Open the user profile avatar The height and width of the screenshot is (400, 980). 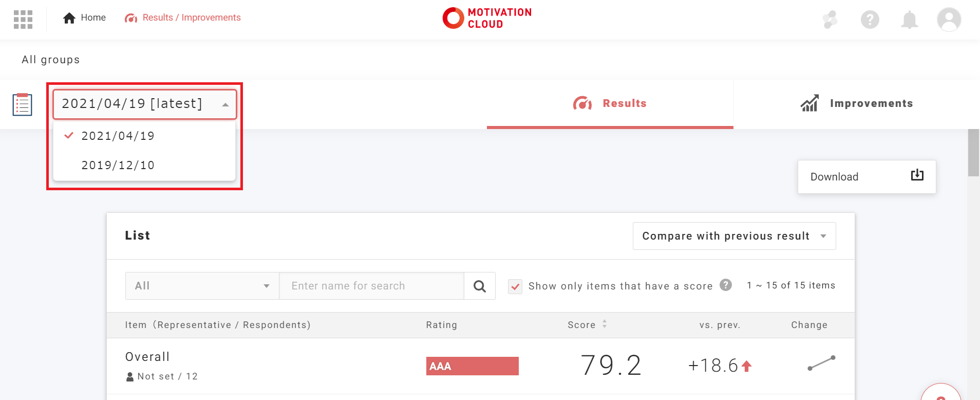coord(949,20)
